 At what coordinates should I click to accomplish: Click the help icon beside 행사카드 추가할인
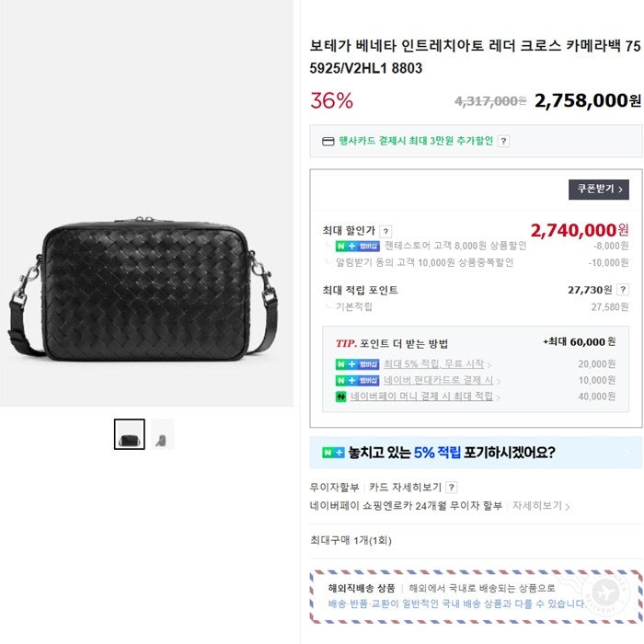pyautogui.click(x=503, y=142)
